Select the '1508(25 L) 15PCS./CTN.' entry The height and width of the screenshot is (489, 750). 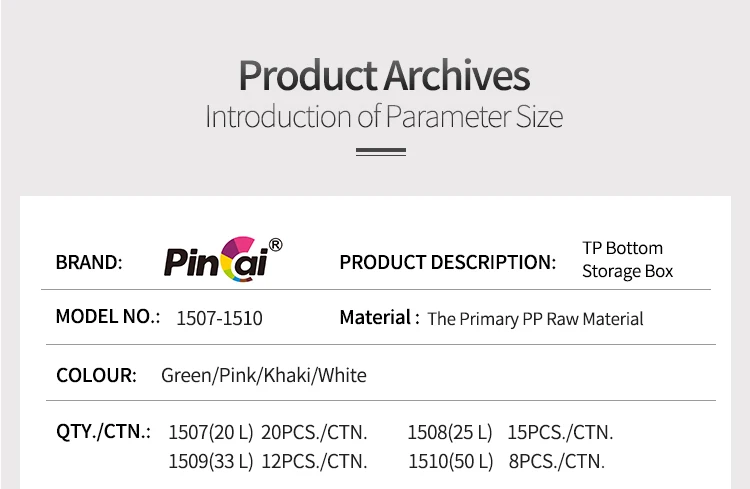(510, 433)
